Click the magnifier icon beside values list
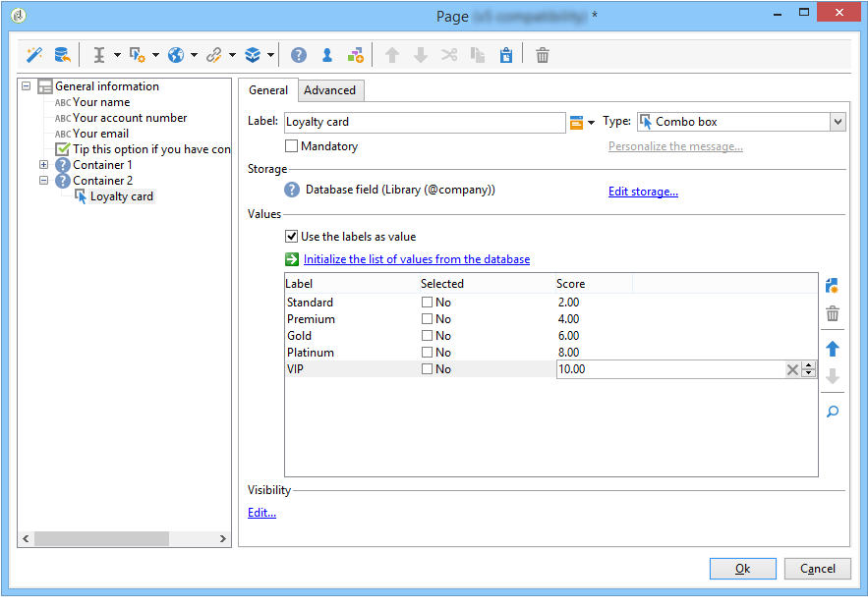This screenshot has height=608, width=868. point(832,412)
